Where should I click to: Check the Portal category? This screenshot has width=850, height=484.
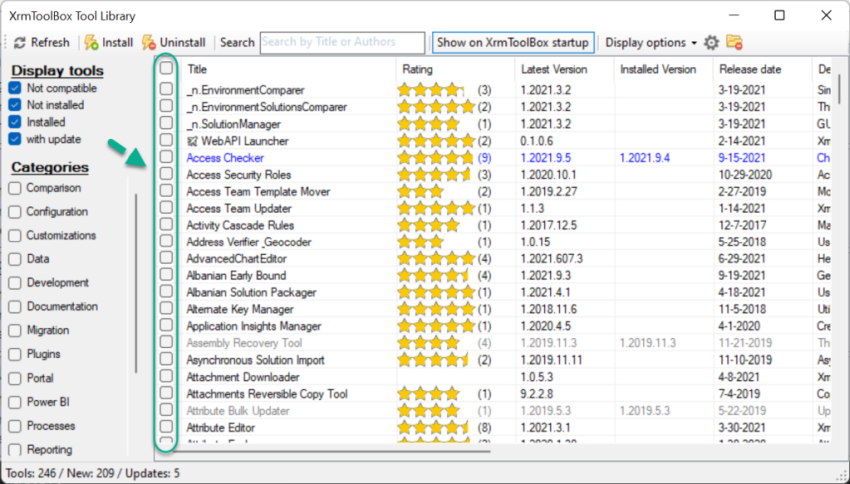point(15,378)
